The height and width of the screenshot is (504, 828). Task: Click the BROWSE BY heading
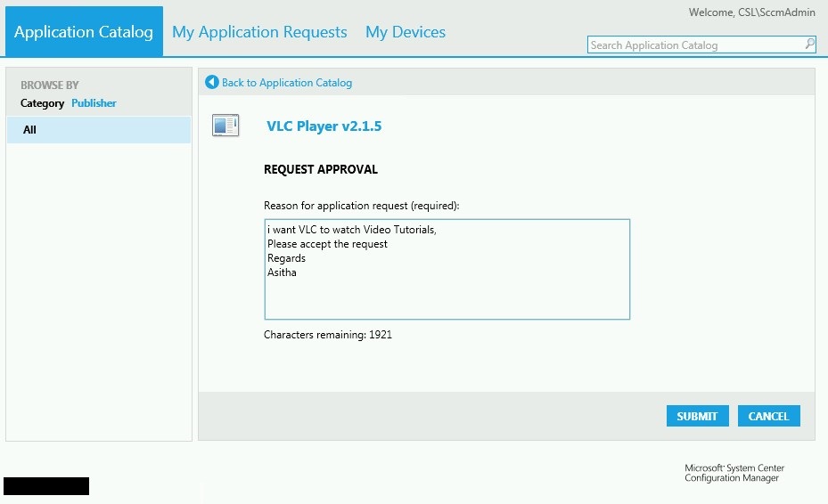(50, 85)
